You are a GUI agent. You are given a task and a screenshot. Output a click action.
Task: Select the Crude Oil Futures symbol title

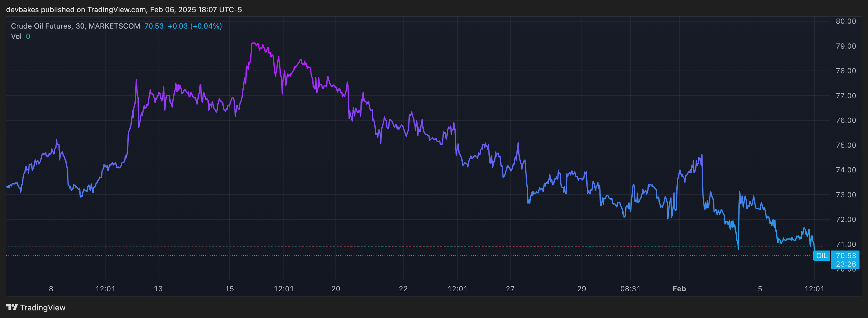click(75, 26)
